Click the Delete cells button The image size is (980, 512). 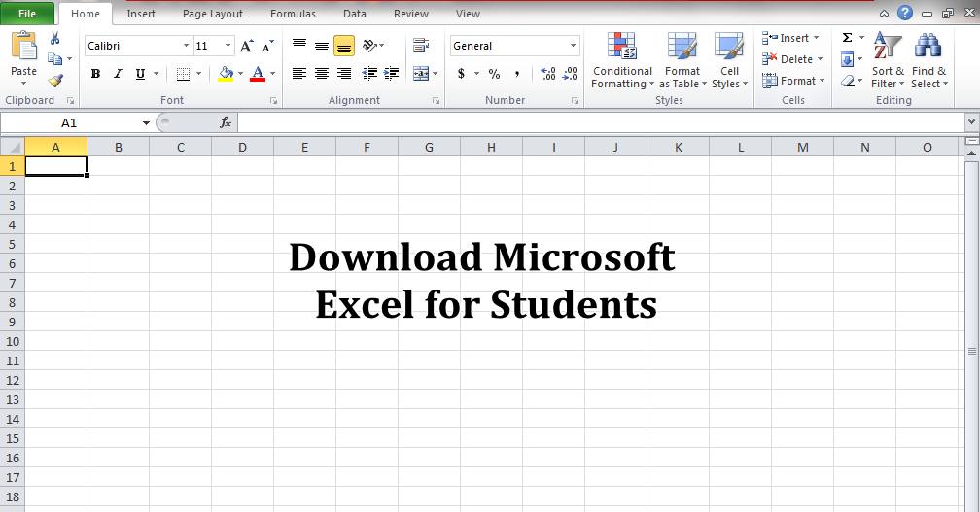[791, 59]
